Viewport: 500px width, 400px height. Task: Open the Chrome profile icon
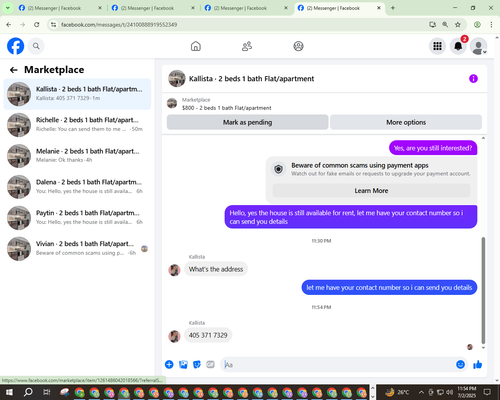(477, 24)
